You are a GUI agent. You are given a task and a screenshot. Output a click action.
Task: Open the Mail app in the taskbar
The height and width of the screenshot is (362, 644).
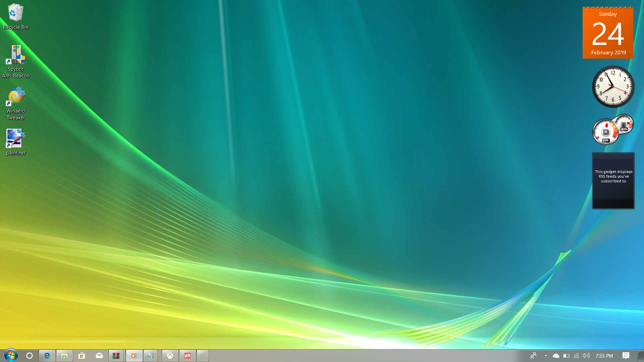point(99,356)
